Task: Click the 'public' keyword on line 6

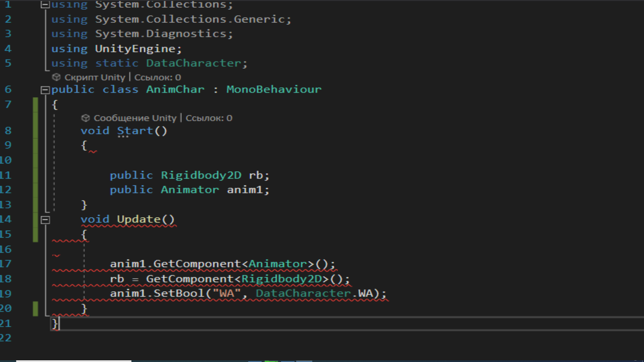Action: (73, 89)
